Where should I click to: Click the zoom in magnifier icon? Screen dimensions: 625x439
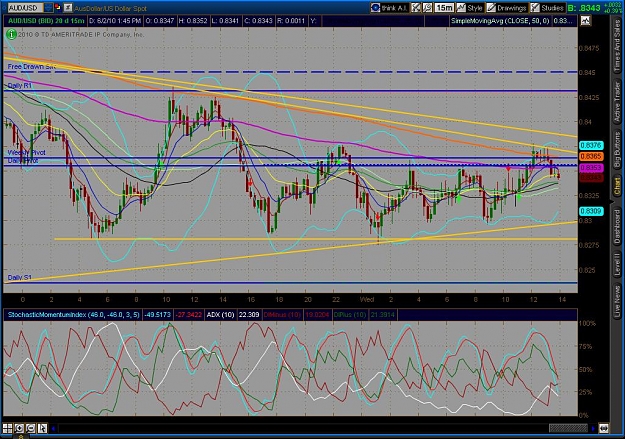(x=19, y=429)
